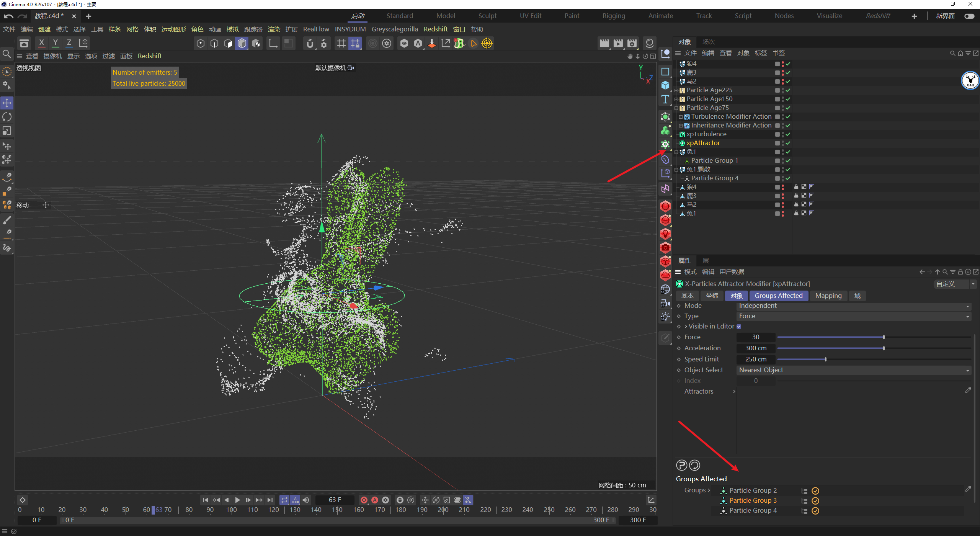Select the Scale tool in left toolbar
Image resolution: width=980 pixels, height=536 pixels.
7,131
